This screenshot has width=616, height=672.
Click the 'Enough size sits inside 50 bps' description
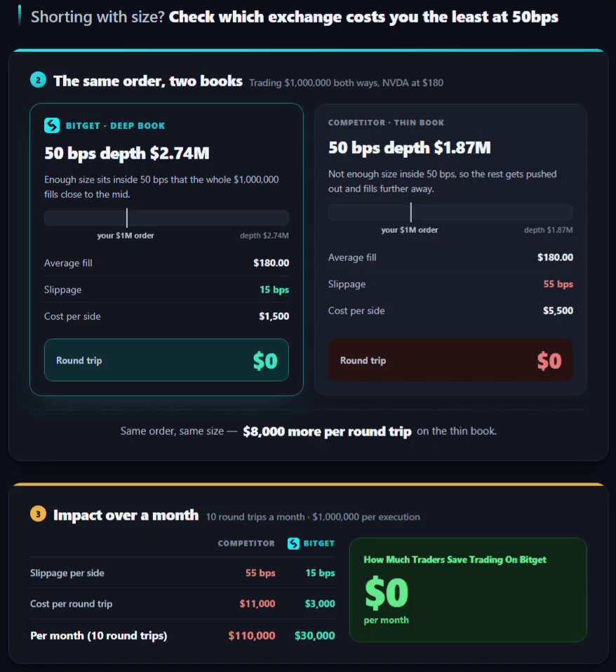point(161,187)
